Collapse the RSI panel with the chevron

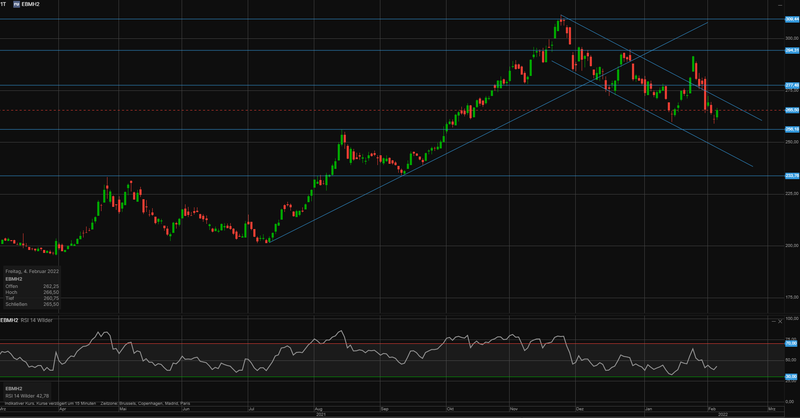click(x=773, y=321)
